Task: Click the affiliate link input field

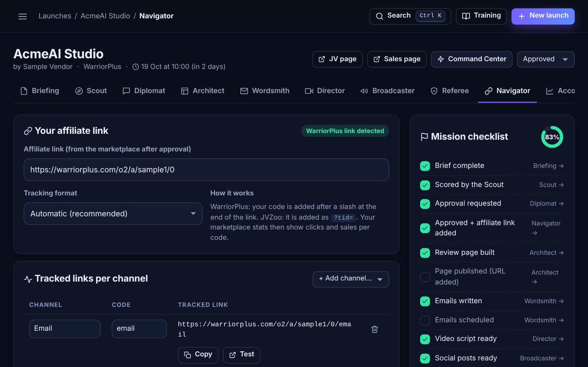Action: coord(206,170)
